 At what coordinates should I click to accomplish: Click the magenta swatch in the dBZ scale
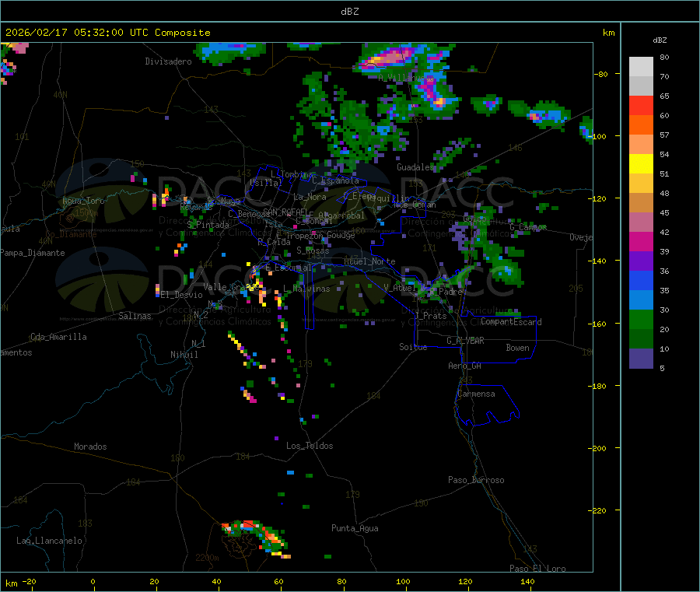click(641, 241)
